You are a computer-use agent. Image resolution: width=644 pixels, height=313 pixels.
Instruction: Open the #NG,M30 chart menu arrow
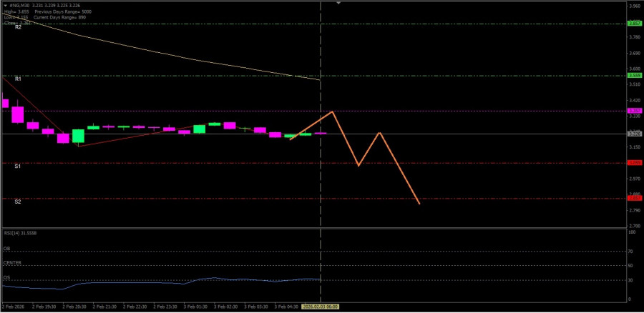point(5,5)
